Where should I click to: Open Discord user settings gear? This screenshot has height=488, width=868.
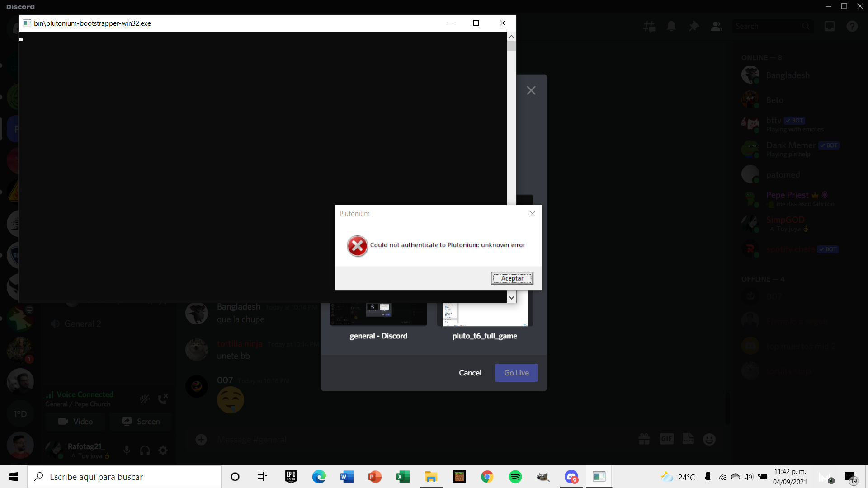[x=163, y=450]
